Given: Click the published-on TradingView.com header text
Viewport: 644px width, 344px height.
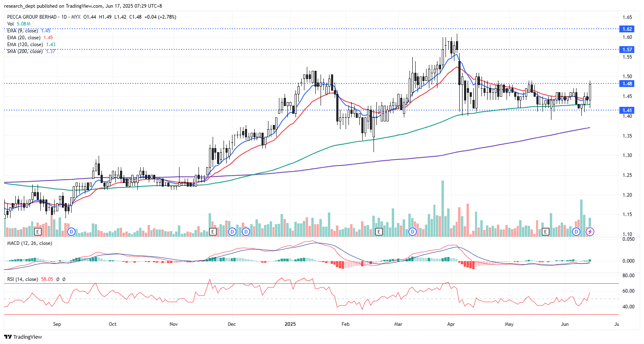Looking at the screenshot, I should (83, 6).
